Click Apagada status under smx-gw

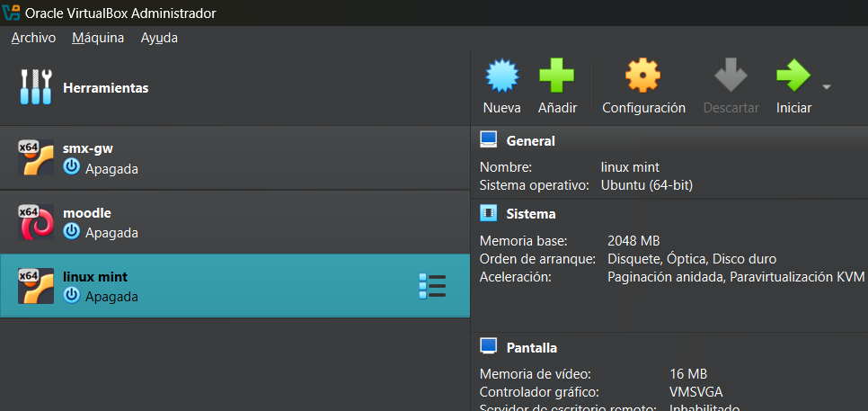point(111,169)
